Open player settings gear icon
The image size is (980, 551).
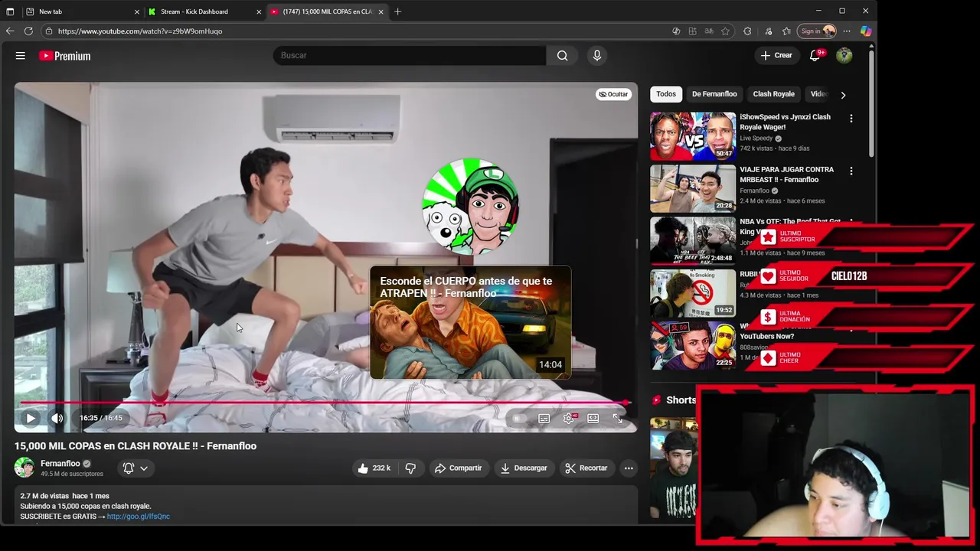coord(569,418)
